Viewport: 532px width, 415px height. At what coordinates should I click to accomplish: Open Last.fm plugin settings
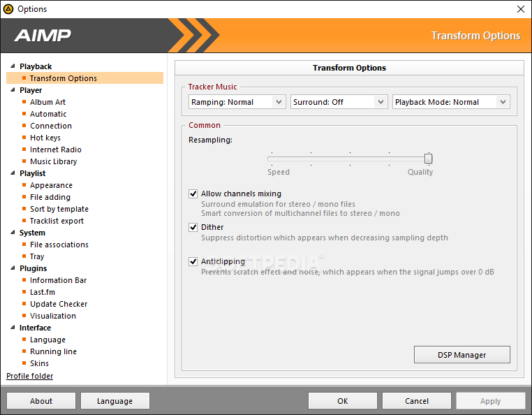(x=43, y=292)
